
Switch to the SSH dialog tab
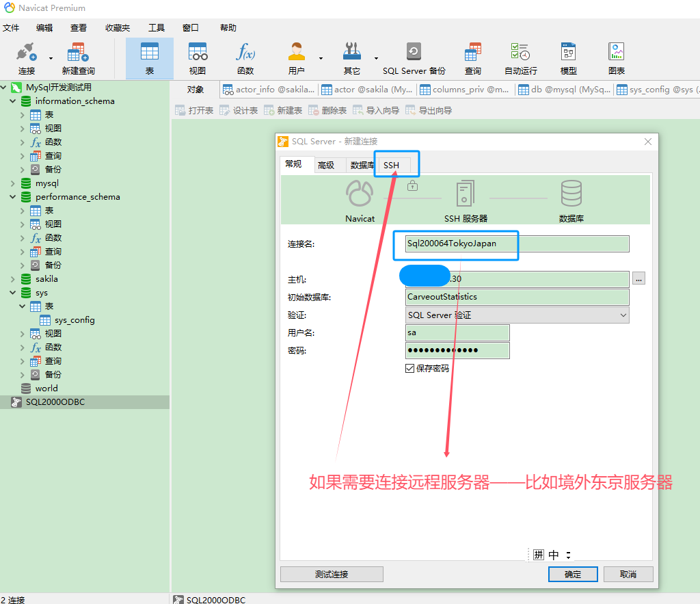point(391,166)
